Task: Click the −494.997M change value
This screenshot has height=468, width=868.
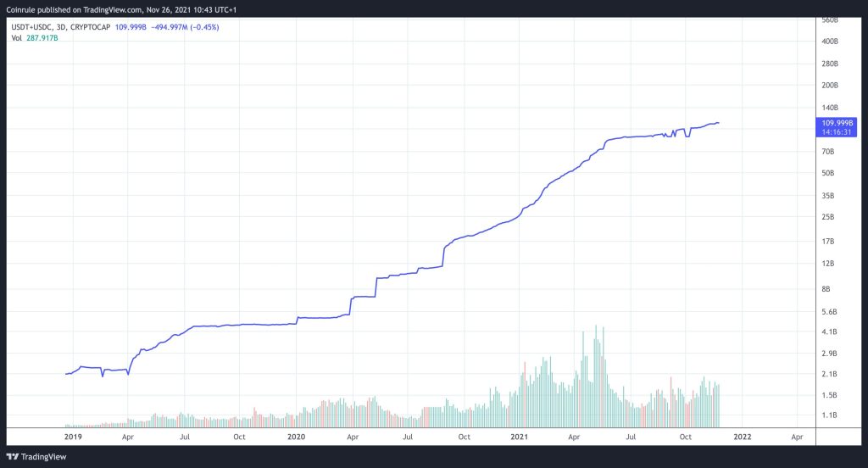Action: (x=170, y=27)
